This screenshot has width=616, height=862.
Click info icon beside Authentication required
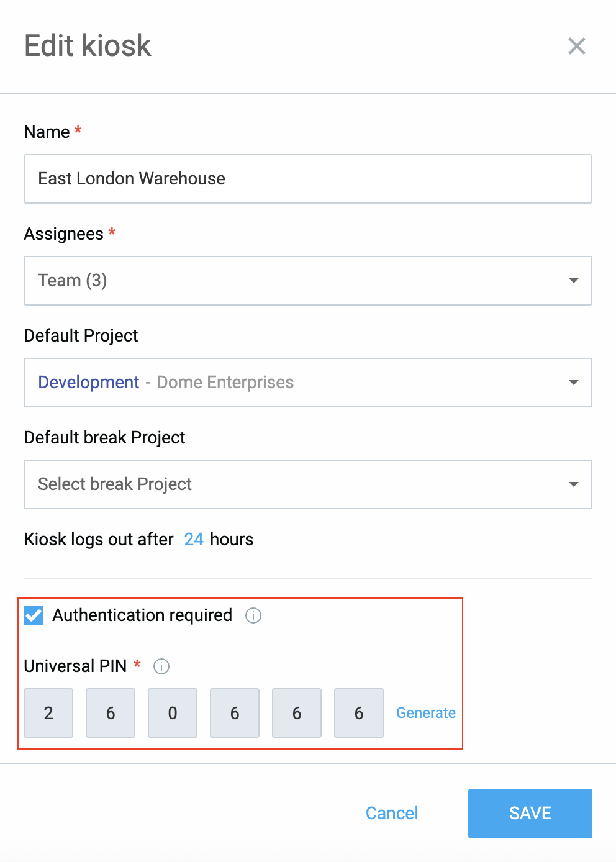253,615
